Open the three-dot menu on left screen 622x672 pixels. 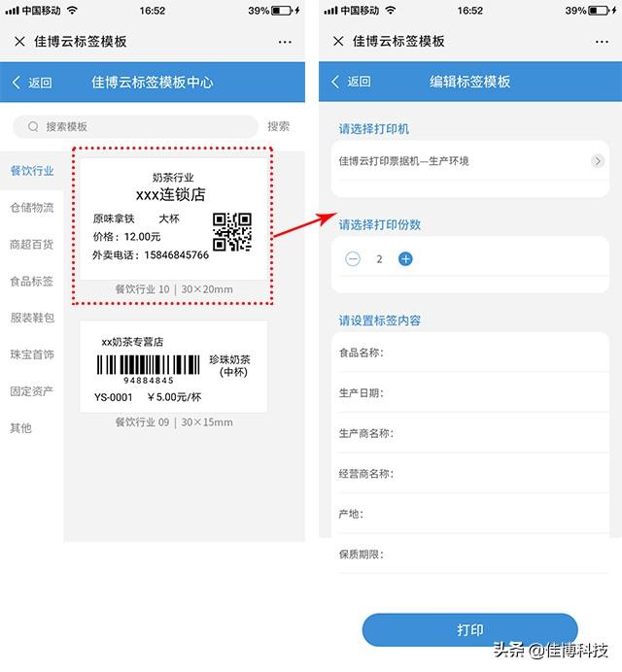[285, 42]
